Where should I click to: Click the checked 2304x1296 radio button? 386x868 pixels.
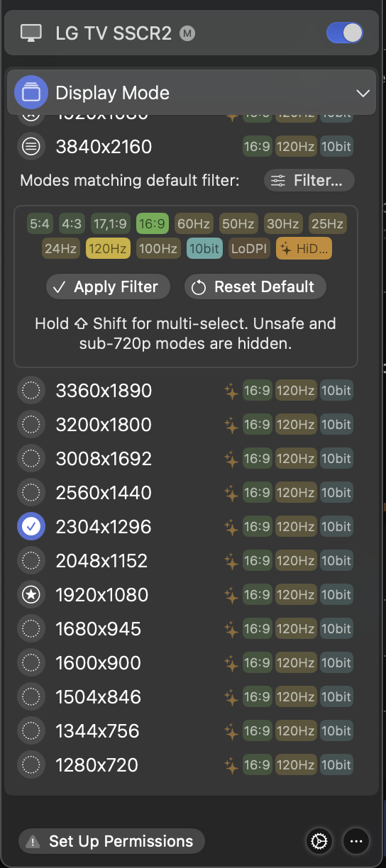pyautogui.click(x=31, y=527)
